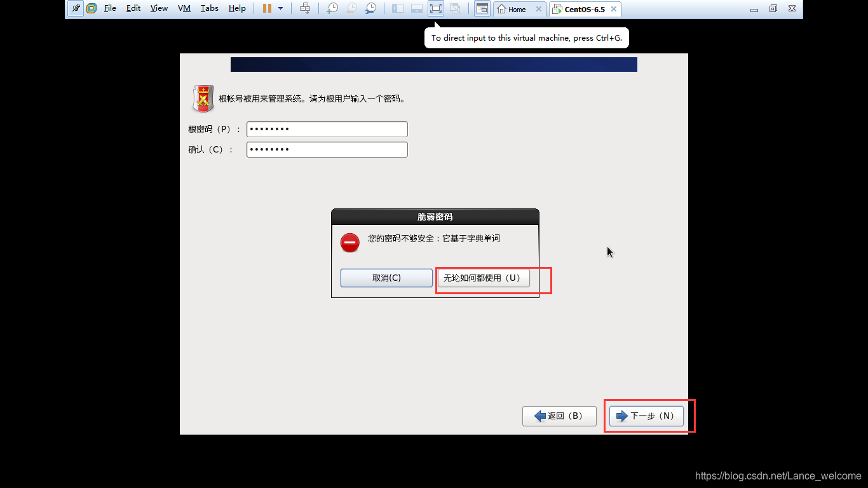Viewport: 868px width, 488px height.
Task: Toggle the thumbnail bar view
Action: [417, 9]
